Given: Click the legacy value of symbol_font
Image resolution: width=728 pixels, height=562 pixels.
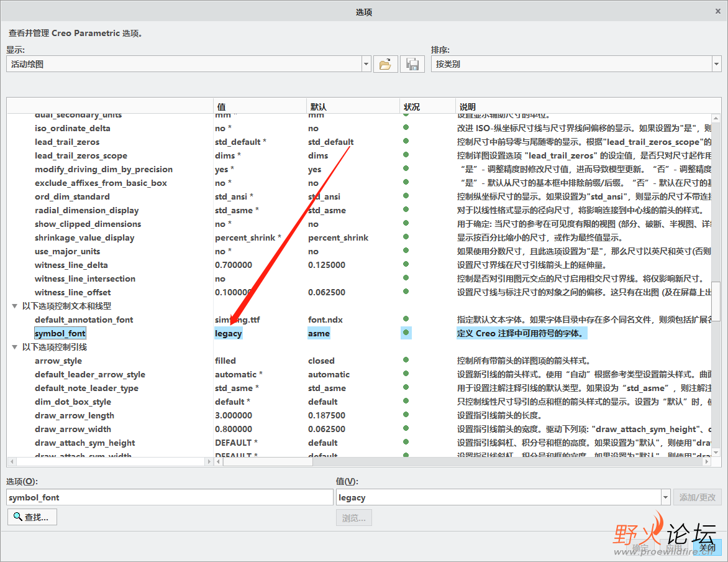Looking at the screenshot, I should pyautogui.click(x=228, y=333).
